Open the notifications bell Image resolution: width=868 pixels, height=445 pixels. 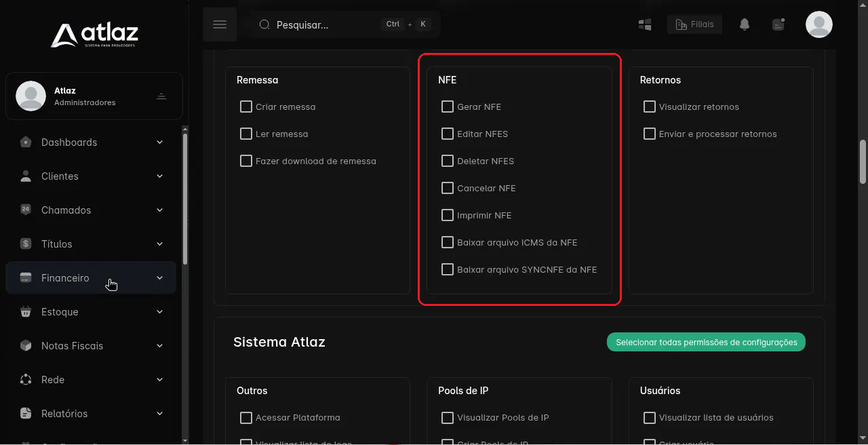coord(745,24)
